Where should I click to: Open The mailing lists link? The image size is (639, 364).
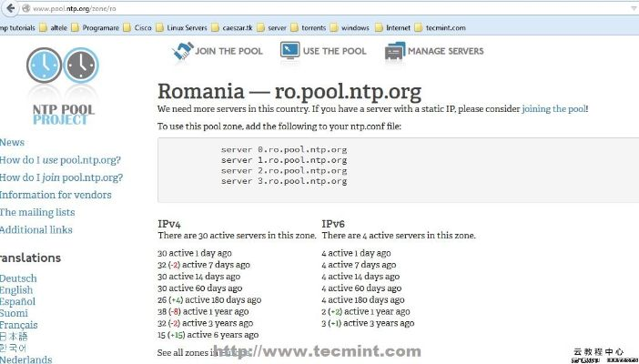pyautogui.click(x=37, y=212)
